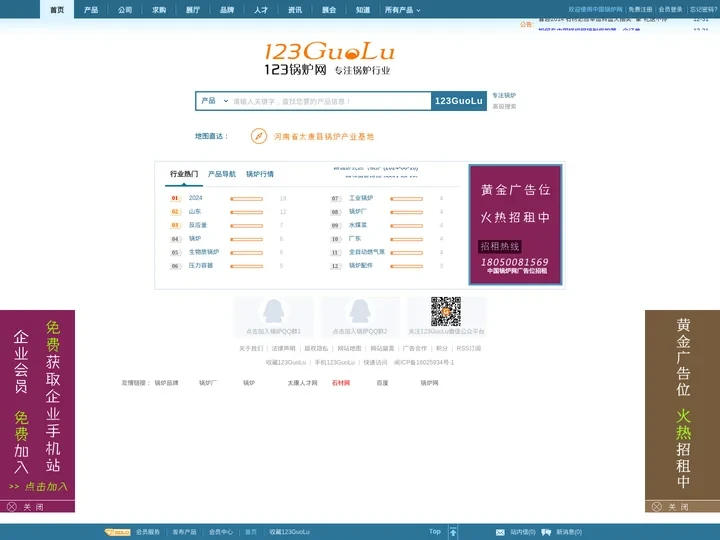This screenshot has height=540, width=720.
Task: Click the 太康人才网 friend link
Action: [302, 383]
